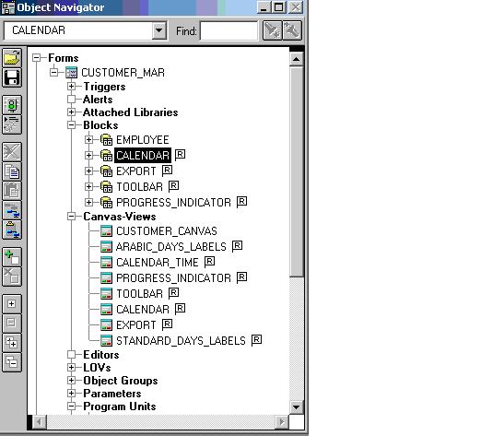Click the Expand All icon in left toolbar

tap(12, 343)
